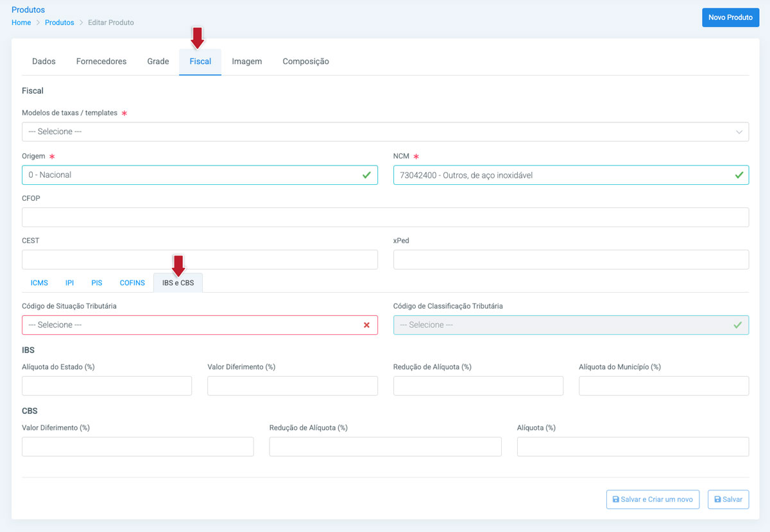The image size is (770, 532).
Task: Click Salvar e Criar um novo button
Action: coord(653,499)
